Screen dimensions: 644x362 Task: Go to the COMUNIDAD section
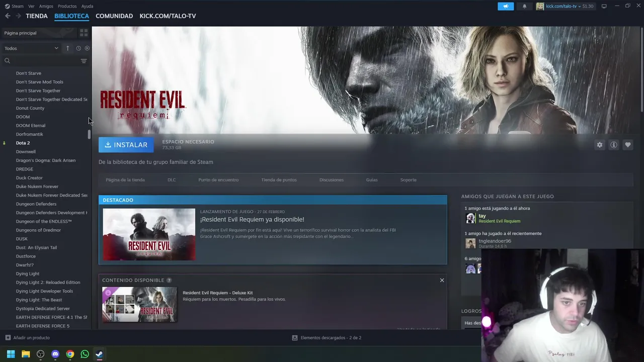click(x=114, y=16)
